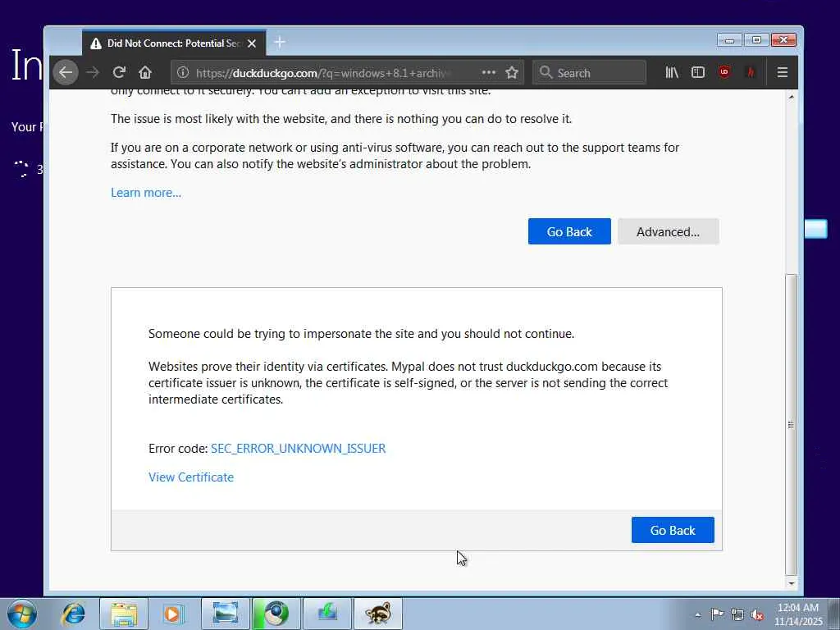Click the scrollbar down arrow
Image resolution: width=840 pixels, height=630 pixels.
(792, 583)
